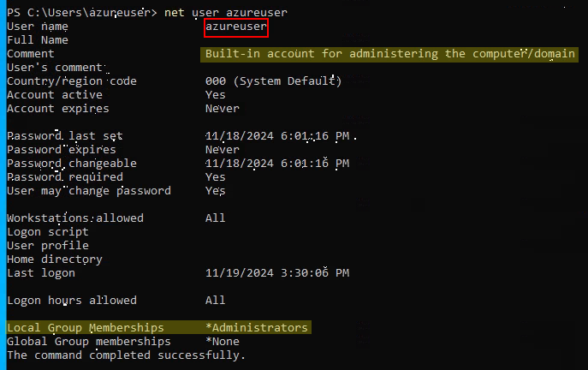
Task: Click the net user azureuser command text
Action: [x=226, y=13]
